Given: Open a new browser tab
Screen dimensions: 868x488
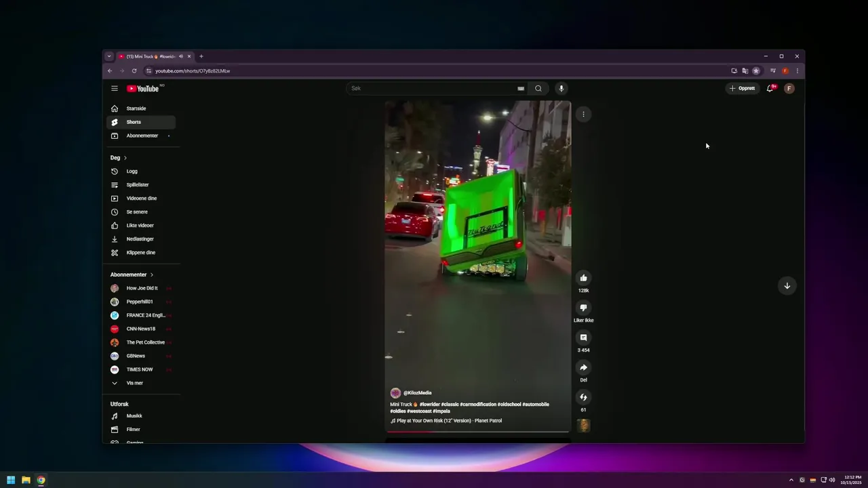Looking at the screenshot, I should pos(201,56).
